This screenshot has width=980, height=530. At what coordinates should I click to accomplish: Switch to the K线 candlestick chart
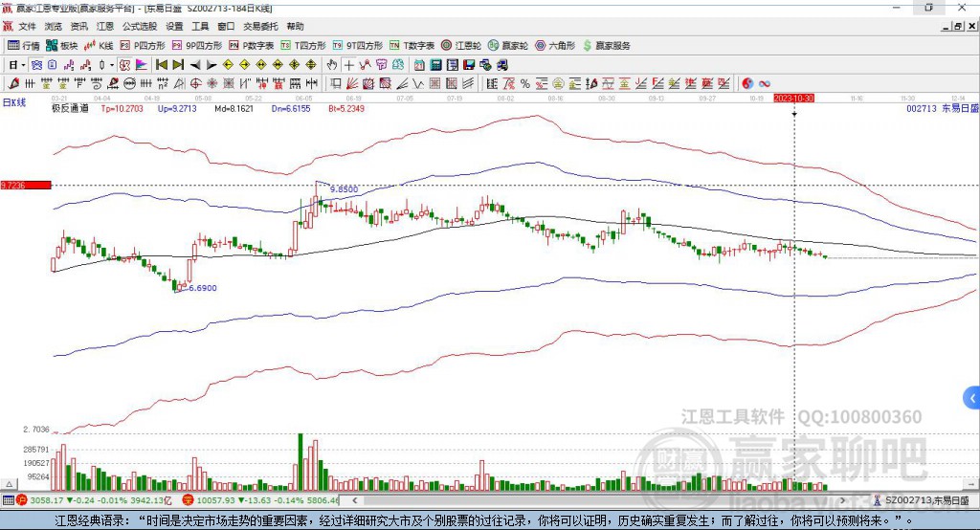pyautogui.click(x=99, y=46)
